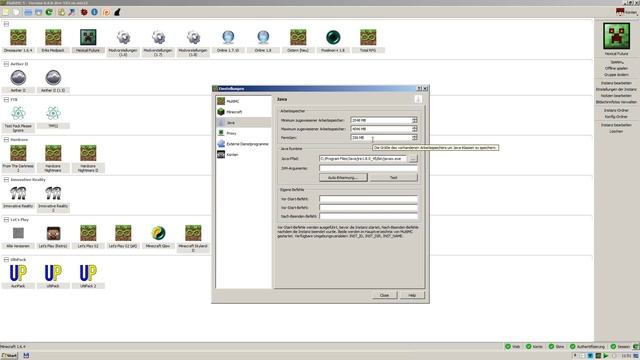
Task: Click the red bug report toolbar icon
Action: 84,12
